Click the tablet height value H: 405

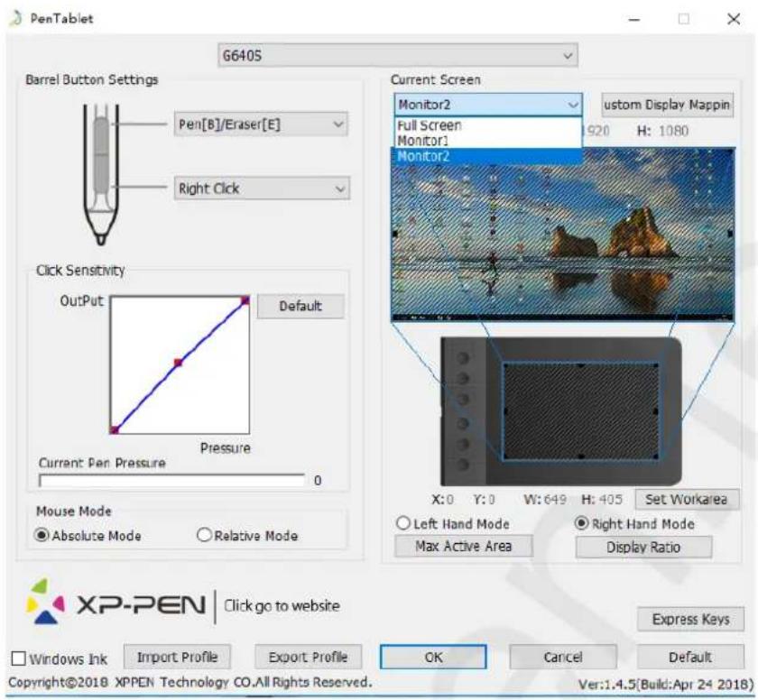601,499
